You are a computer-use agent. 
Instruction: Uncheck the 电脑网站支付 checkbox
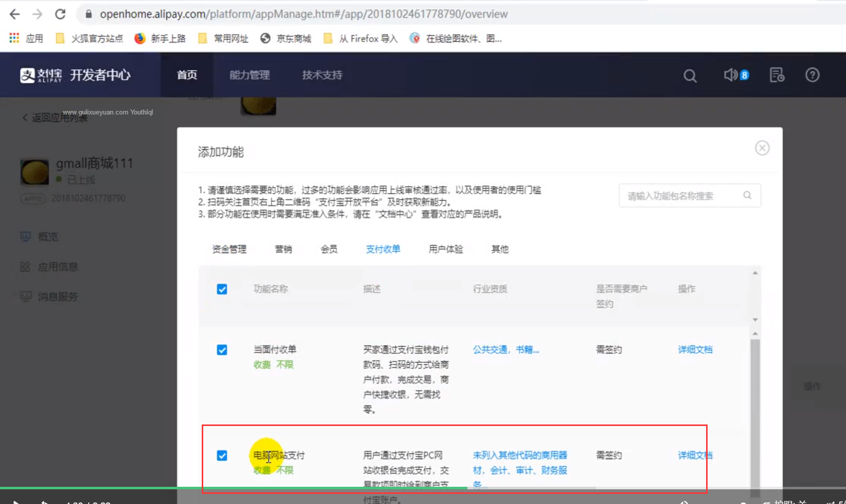tap(222, 455)
